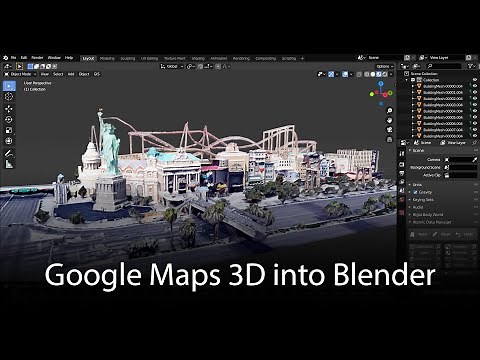The image size is (480, 360).
Task: Click the tweak select arrow icon in header
Action: [19, 66]
